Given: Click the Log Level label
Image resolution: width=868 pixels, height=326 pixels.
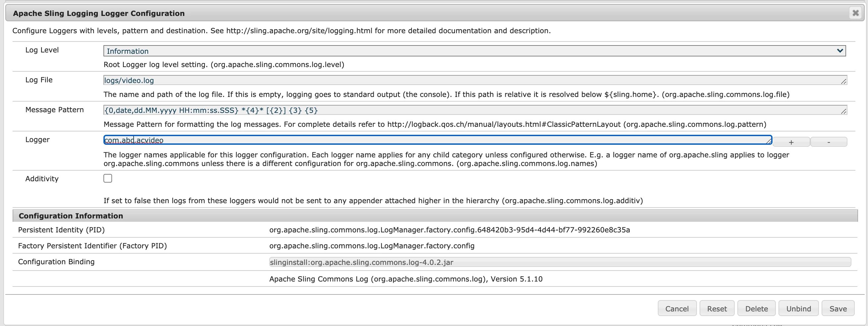Looking at the screenshot, I should [42, 50].
